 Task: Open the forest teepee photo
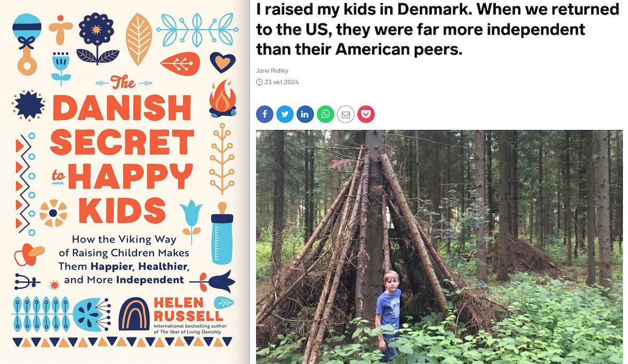tap(439, 247)
